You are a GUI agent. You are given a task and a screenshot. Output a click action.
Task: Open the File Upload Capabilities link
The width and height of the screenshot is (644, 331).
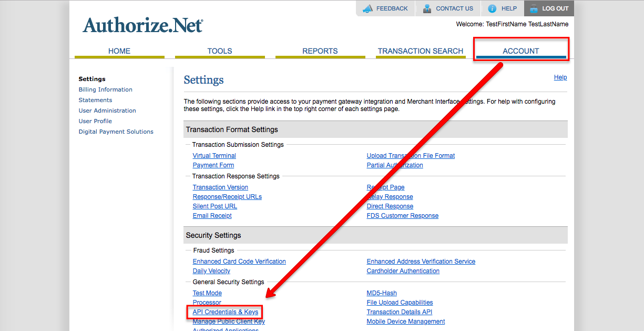click(x=400, y=303)
